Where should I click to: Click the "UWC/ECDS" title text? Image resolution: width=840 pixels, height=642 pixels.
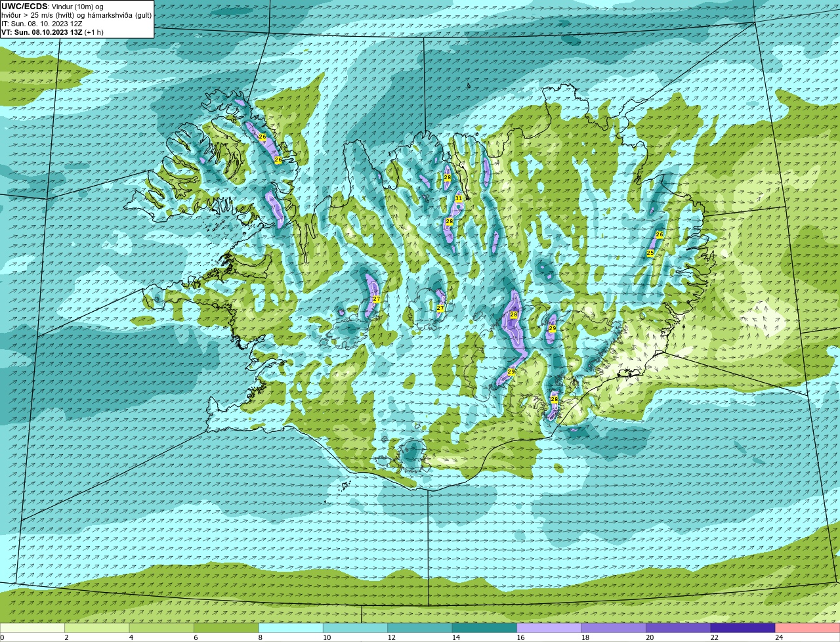click(x=24, y=7)
